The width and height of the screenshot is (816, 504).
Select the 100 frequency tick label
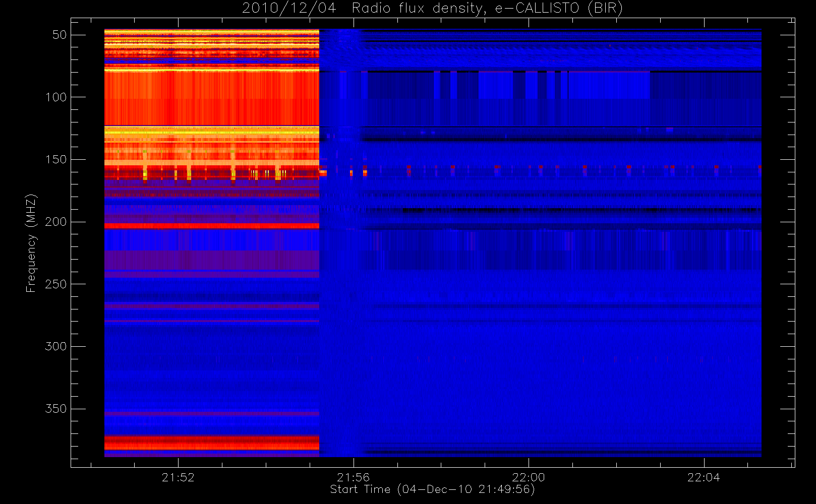[x=56, y=97]
